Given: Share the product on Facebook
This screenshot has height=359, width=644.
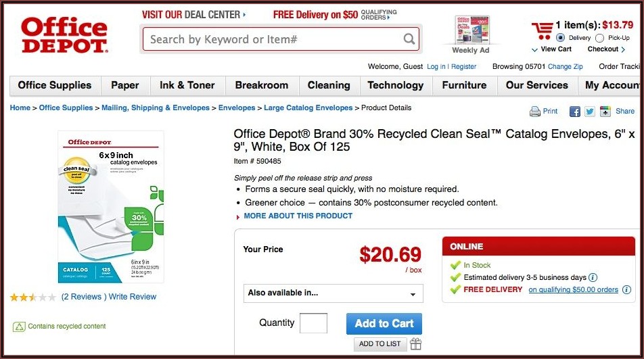Looking at the screenshot, I should 575,112.
